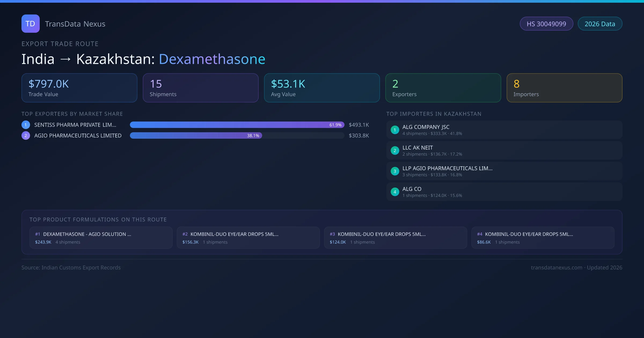
Task: Click the green rank 4 badge for ALG CO
Action: point(395,192)
